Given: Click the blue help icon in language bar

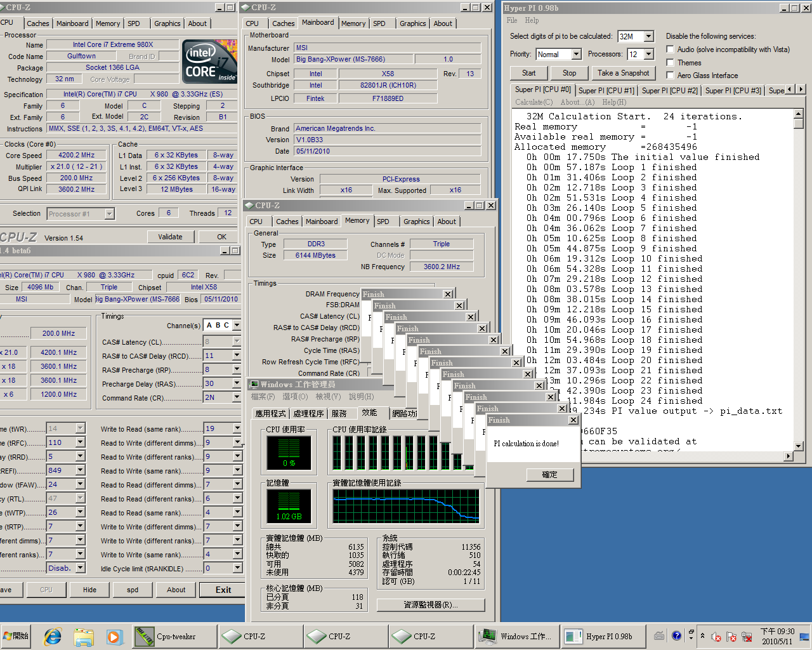Looking at the screenshot, I should (676, 635).
